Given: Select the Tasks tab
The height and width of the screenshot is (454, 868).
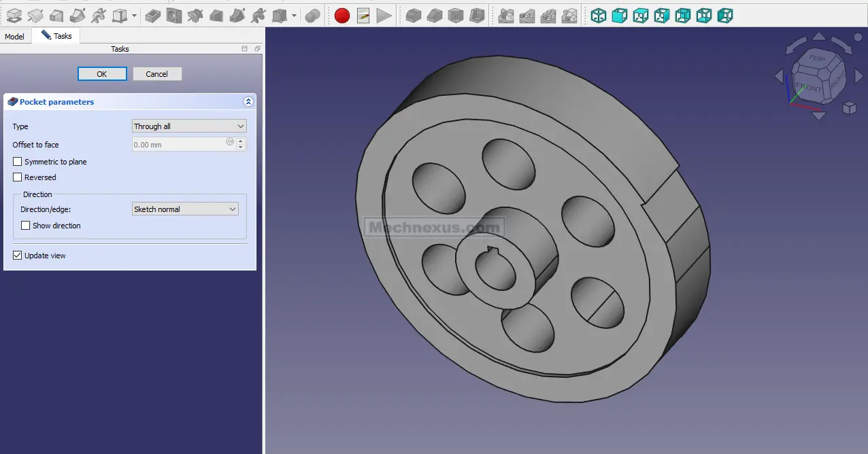Looking at the screenshot, I should [x=56, y=36].
